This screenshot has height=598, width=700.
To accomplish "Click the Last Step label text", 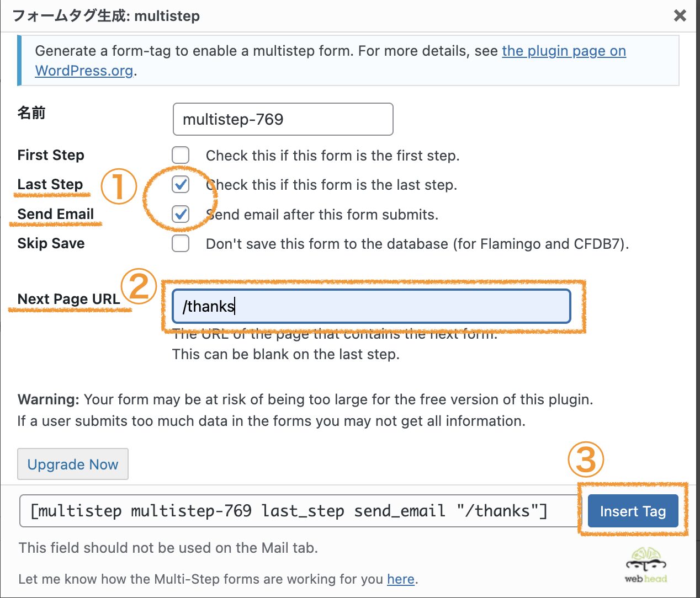I will click(x=50, y=184).
